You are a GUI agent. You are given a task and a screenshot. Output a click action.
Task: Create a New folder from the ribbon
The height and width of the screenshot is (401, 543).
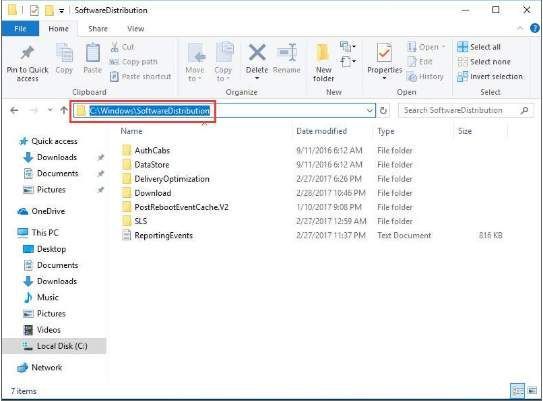point(323,62)
